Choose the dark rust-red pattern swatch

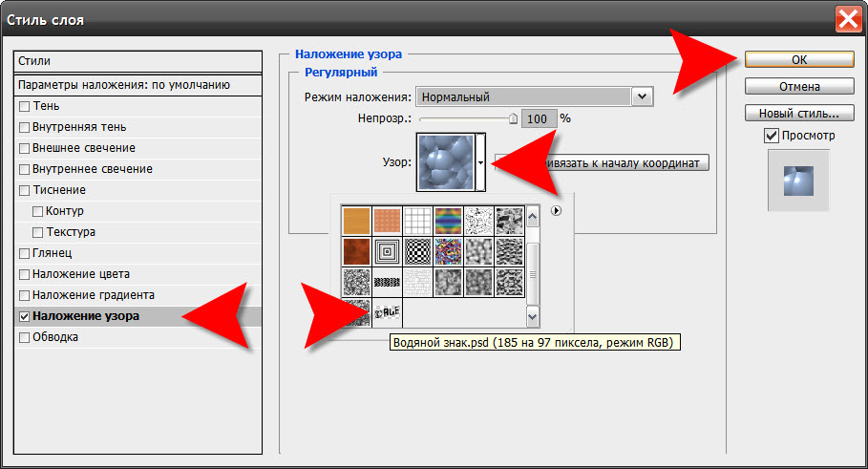(x=356, y=251)
